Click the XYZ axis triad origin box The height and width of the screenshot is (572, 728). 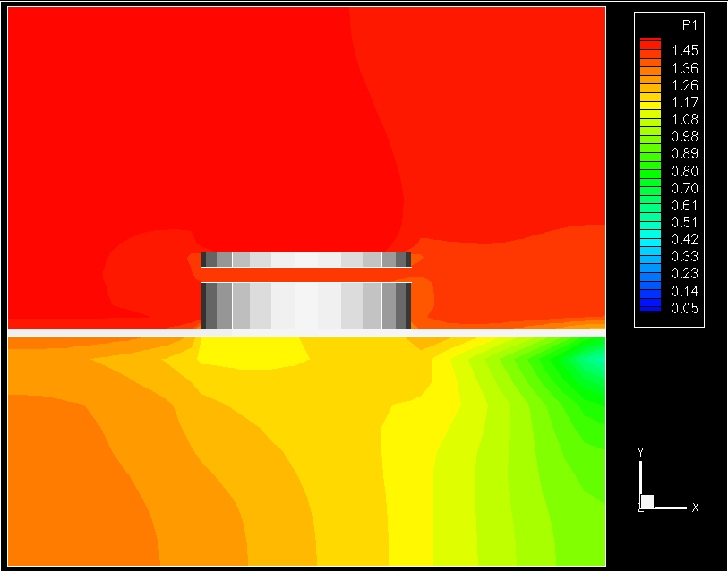647,501
